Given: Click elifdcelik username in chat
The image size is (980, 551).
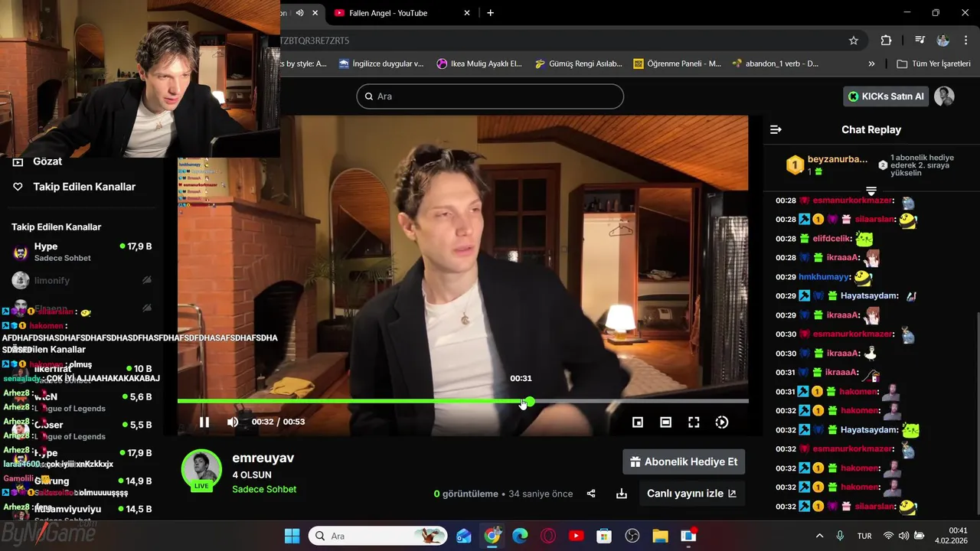Looking at the screenshot, I should 832,239.
